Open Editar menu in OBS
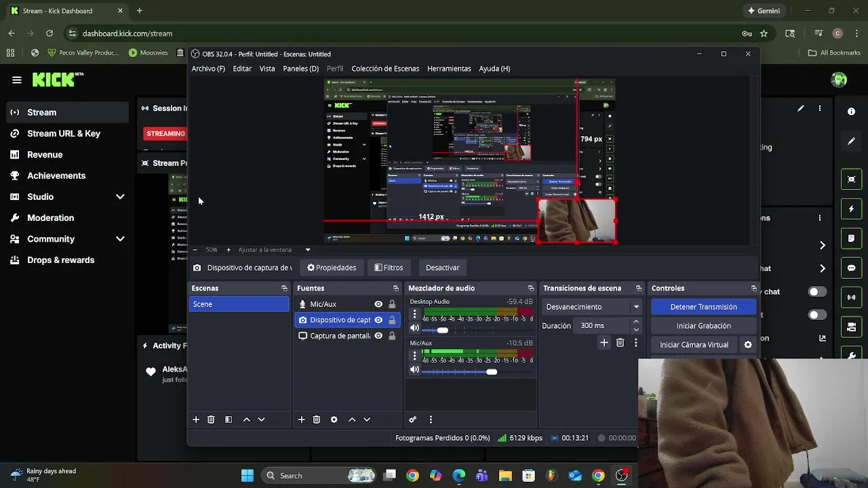The width and height of the screenshot is (868, 488). point(242,68)
